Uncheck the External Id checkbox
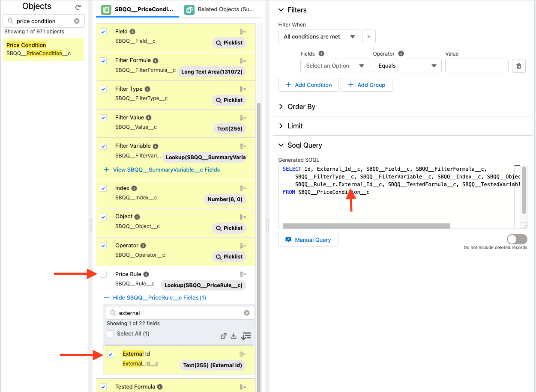Viewport: 536px width, 392px height. coord(111,354)
